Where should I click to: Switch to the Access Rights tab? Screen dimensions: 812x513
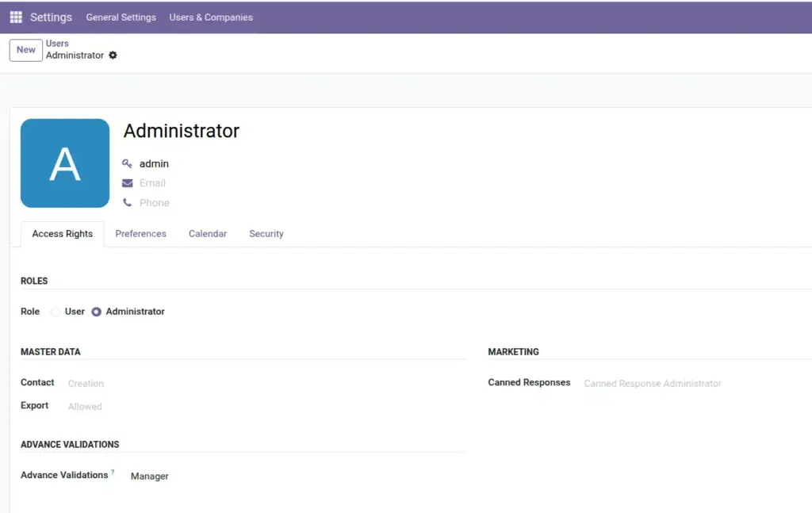pyautogui.click(x=62, y=234)
